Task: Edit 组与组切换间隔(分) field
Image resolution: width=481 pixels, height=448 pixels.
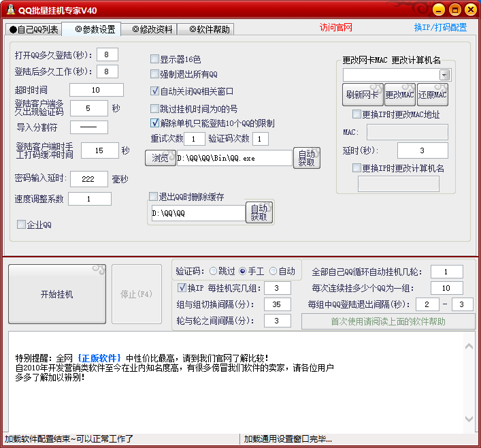Action: [278, 304]
